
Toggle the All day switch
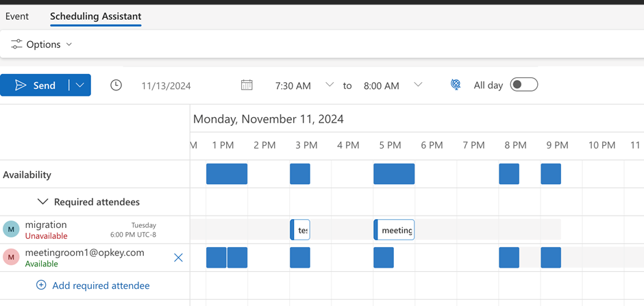coord(524,85)
